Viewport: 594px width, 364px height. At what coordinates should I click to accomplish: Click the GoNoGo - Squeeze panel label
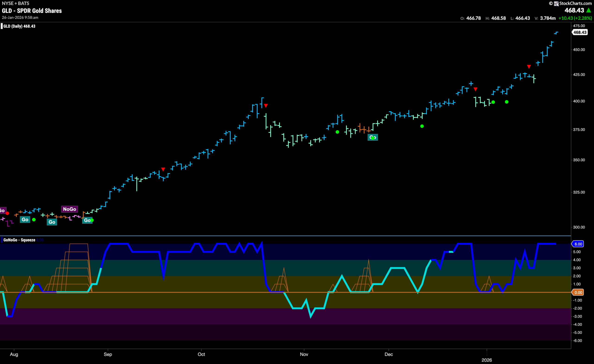coord(19,240)
